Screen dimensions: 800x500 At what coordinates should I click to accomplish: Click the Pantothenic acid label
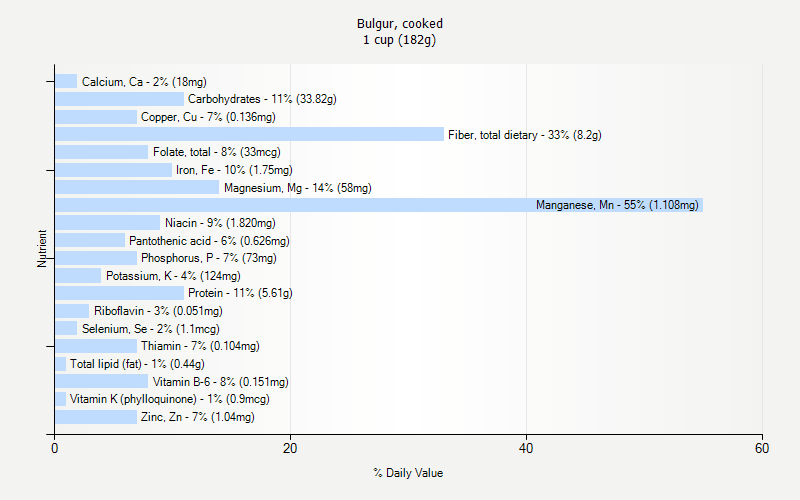coord(209,240)
